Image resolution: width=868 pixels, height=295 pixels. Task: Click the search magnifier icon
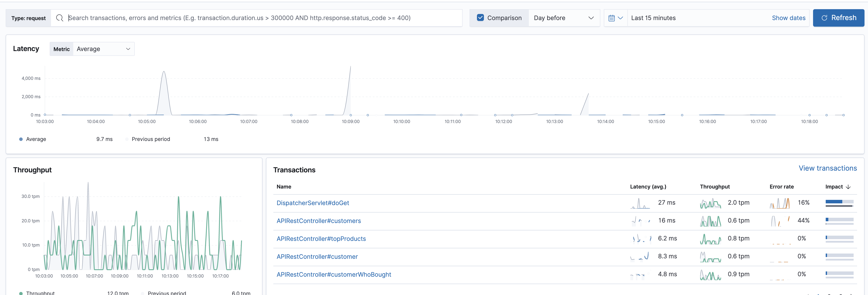click(x=60, y=18)
